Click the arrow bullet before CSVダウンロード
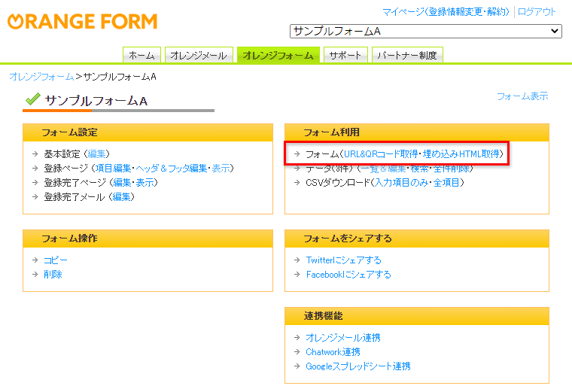The height and width of the screenshot is (392, 572). 297,182
